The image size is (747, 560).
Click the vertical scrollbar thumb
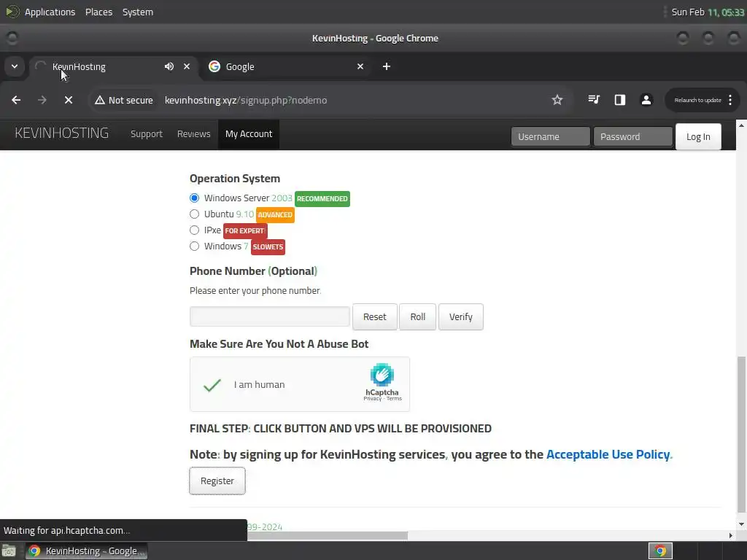[x=741, y=435]
